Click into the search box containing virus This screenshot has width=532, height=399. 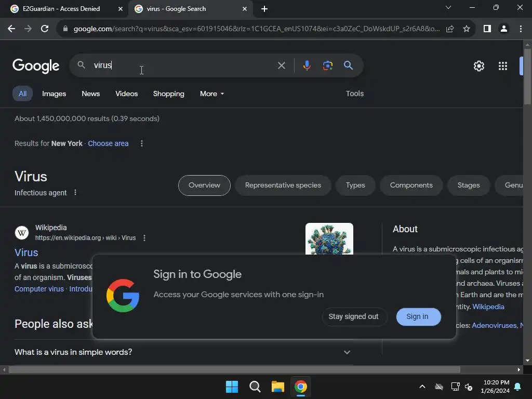(x=183, y=65)
